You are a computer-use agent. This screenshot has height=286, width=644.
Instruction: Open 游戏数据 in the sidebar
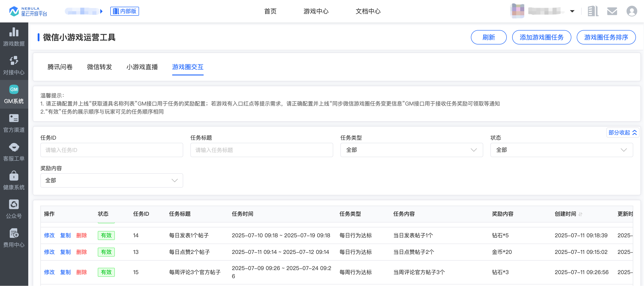(x=14, y=37)
